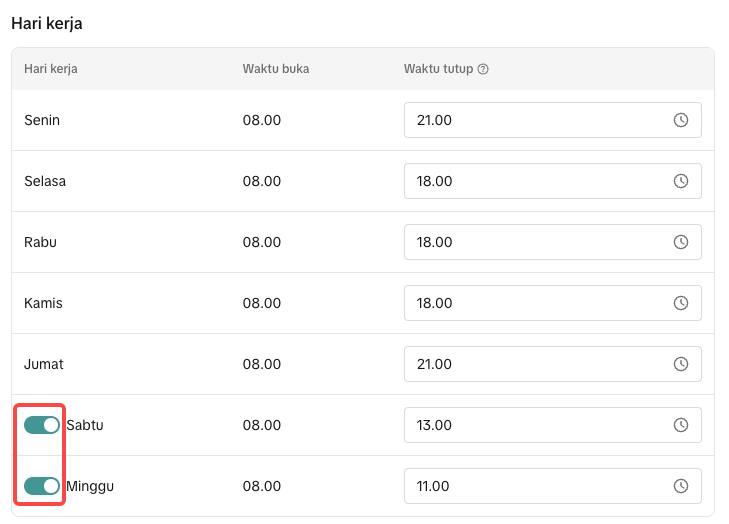This screenshot has height=524, width=729.
Task: Disable the Sabtu working day toggle
Action: [x=42, y=425]
